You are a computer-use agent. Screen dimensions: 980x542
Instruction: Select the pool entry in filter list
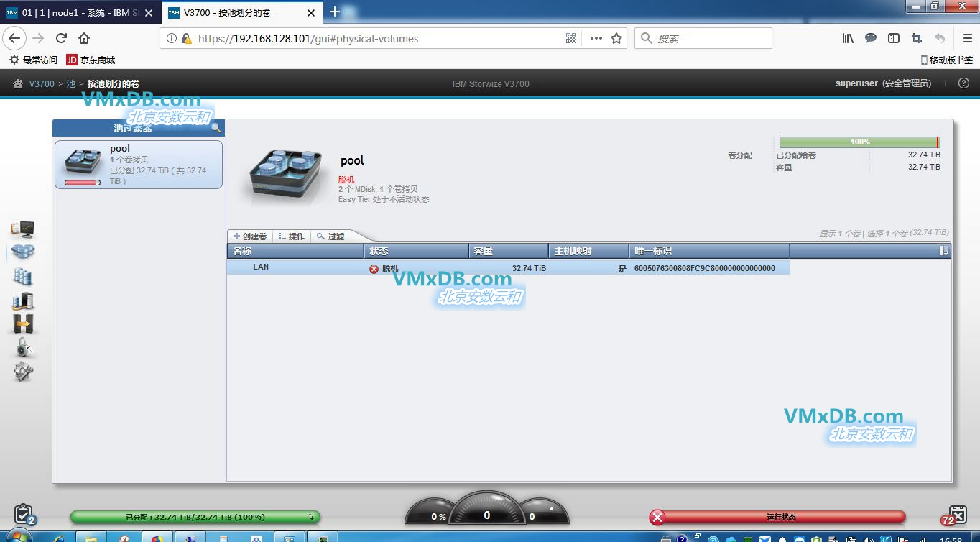point(139,165)
